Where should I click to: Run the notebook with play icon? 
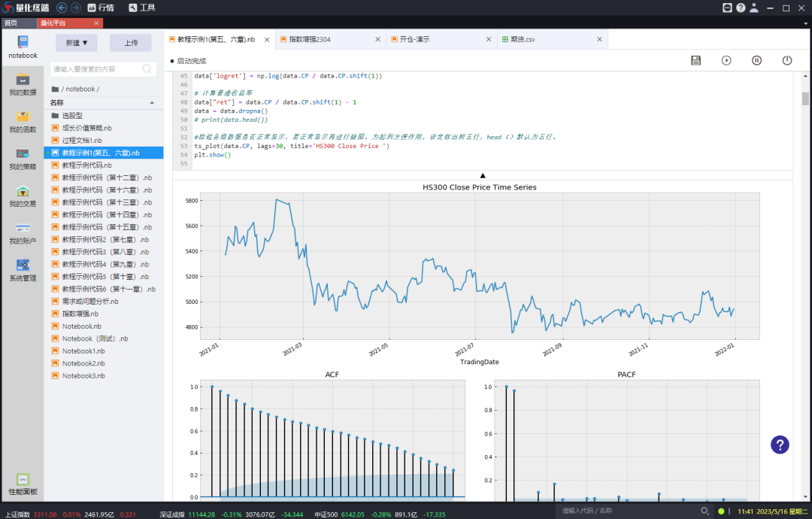[726, 60]
